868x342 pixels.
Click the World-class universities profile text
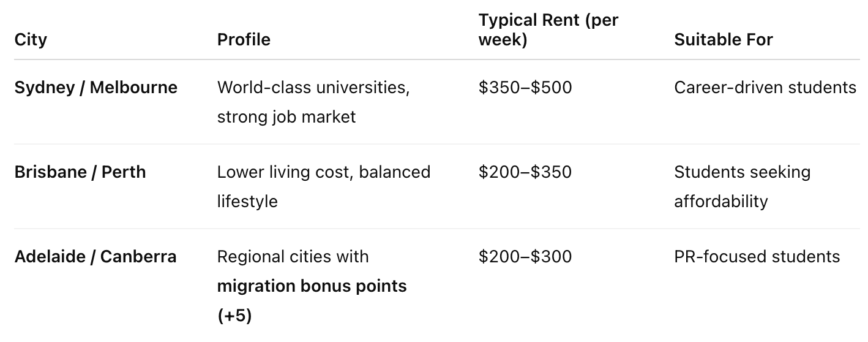pyautogui.click(x=313, y=88)
